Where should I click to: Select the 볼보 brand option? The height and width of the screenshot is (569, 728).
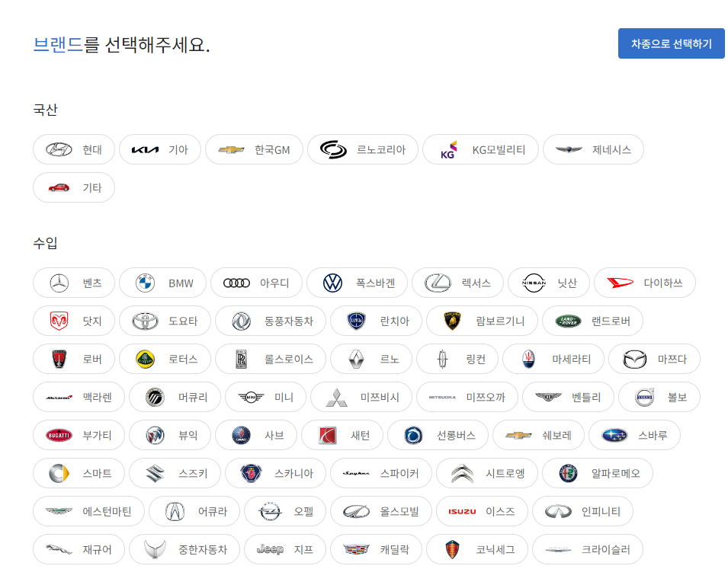coord(659,398)
